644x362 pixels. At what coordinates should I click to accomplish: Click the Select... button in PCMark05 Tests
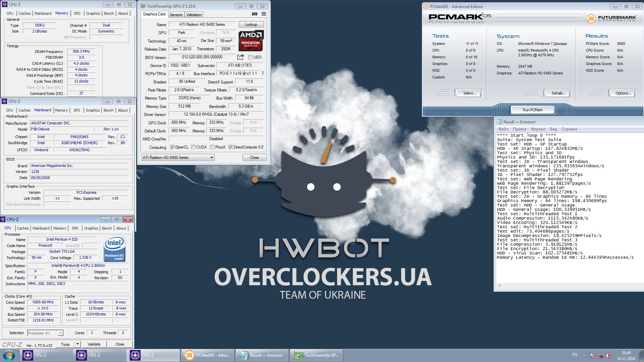click(469, 93)
